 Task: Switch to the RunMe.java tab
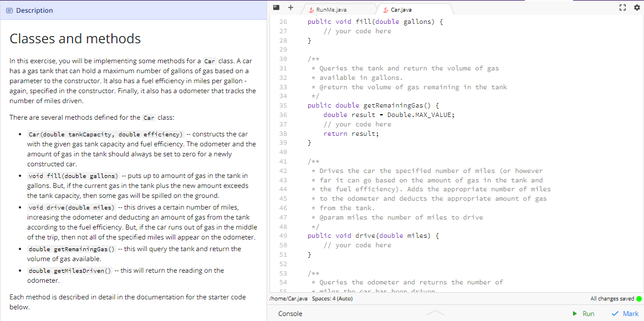(x=332, y=9)
